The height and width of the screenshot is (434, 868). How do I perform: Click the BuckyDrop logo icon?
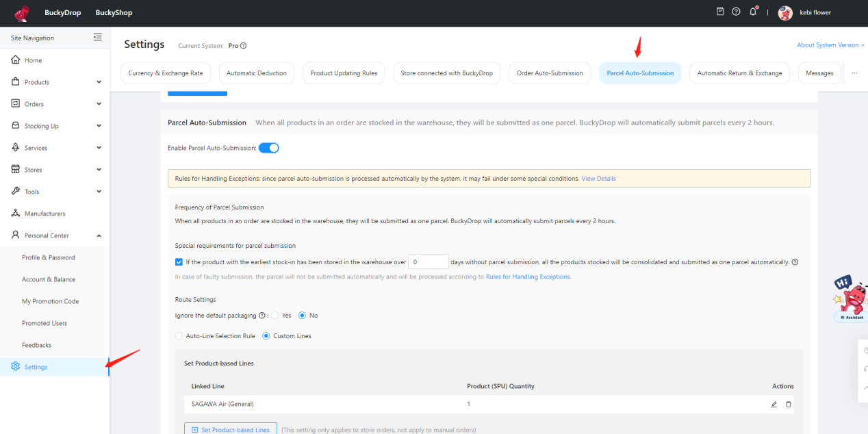pyautogui.click(x=22, y=13)
